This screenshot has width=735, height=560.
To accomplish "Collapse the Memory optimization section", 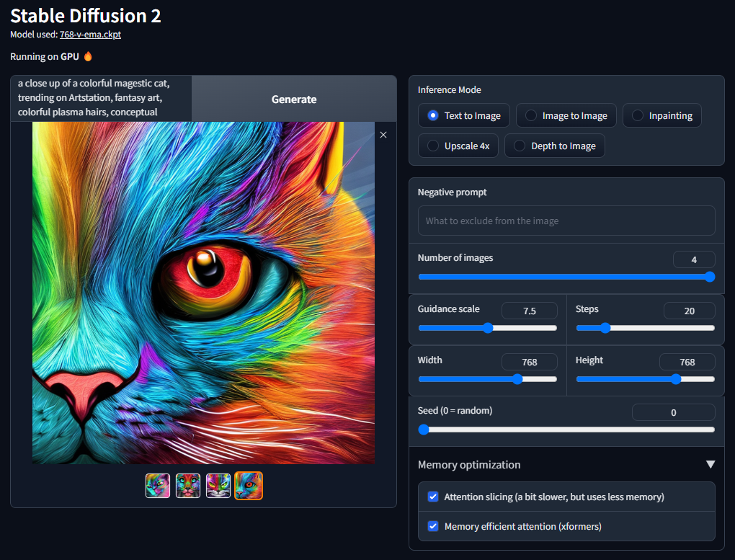I will pos(710,465).
